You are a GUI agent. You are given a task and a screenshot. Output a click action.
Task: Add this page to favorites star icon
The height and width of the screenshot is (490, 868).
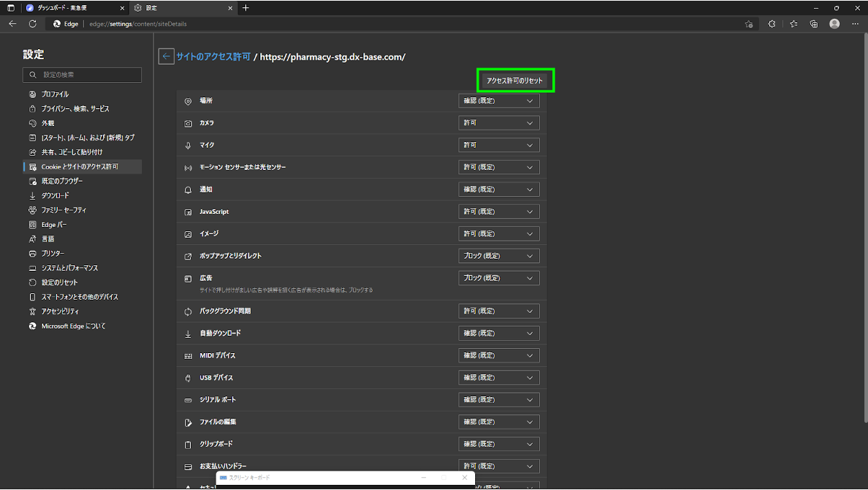[749, 24]
